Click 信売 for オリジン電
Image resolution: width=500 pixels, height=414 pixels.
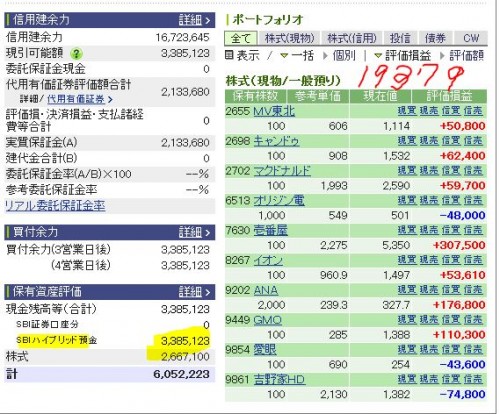coord(473,200)
